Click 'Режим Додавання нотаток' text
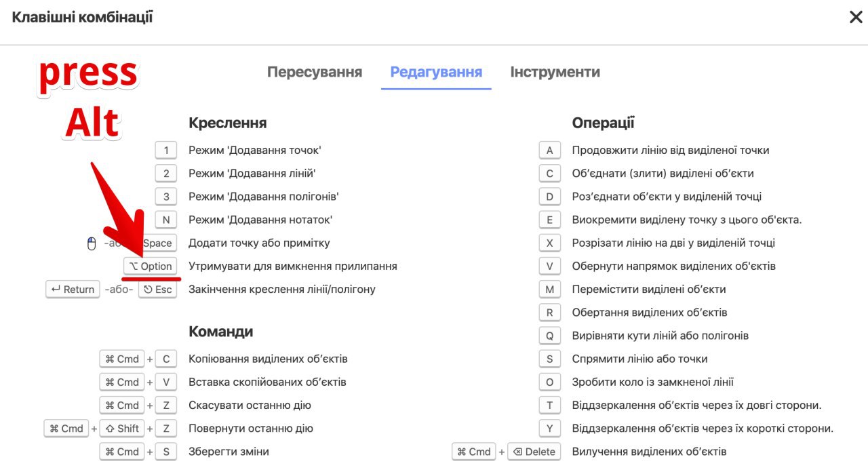 pyautogui.click(x=260, y=220)
